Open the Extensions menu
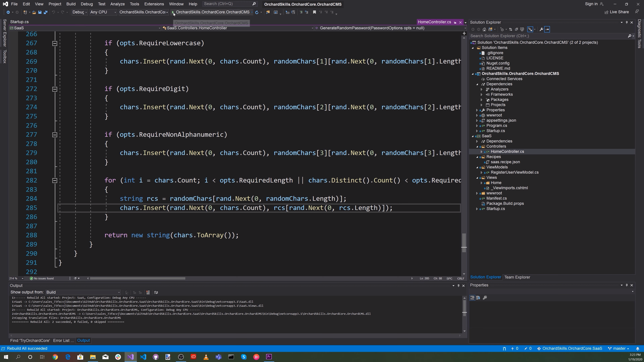 154,4
